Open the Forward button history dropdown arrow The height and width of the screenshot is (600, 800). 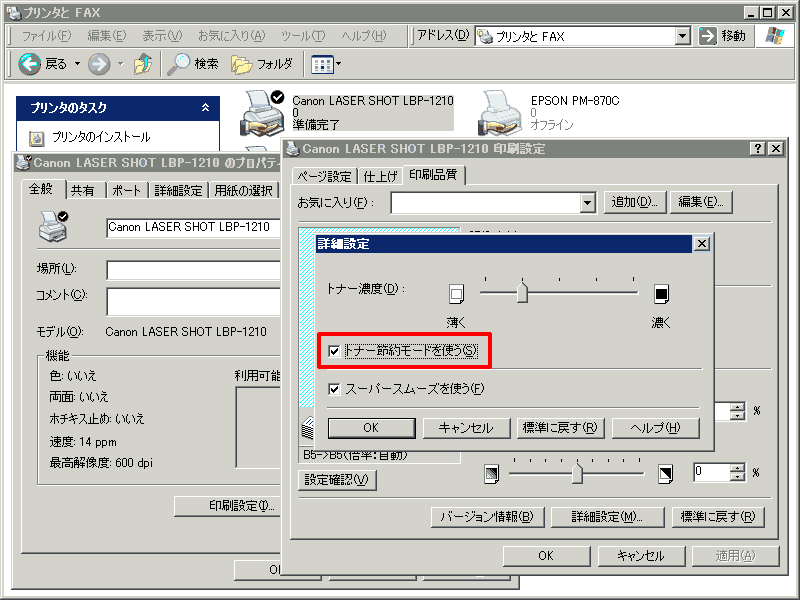(121, 64)
